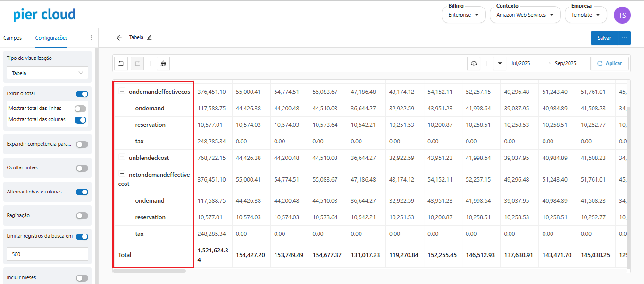Open the Tipo de visualização dropdown
The width and height of the screenshot is (644, 284).
pyautogui.click(x=47, y=73)
